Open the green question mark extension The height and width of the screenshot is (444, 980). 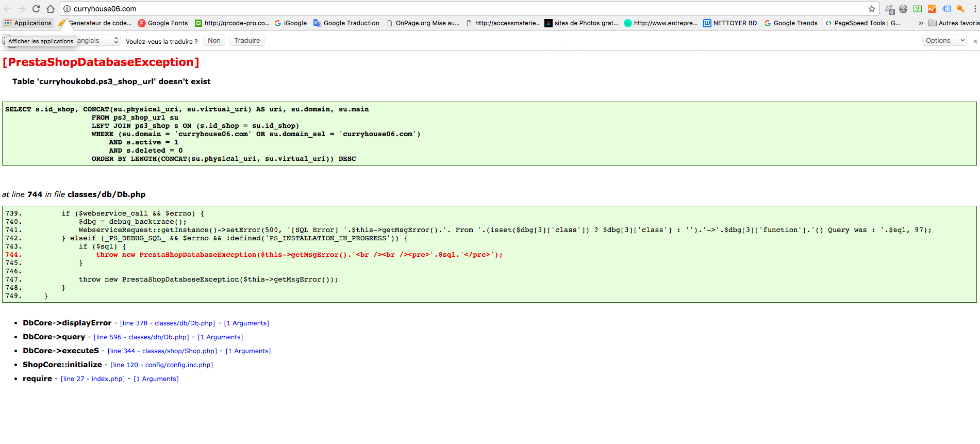pos(918,9)
